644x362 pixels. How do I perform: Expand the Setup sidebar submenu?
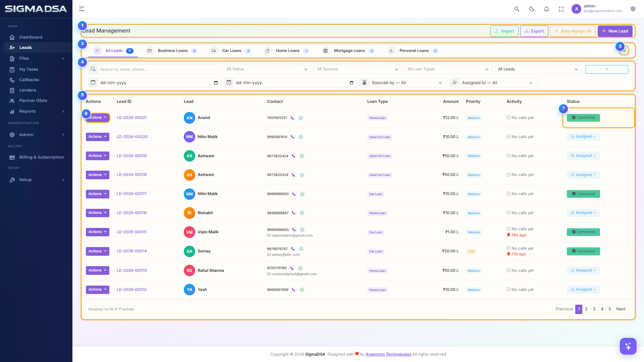(36, 180)
